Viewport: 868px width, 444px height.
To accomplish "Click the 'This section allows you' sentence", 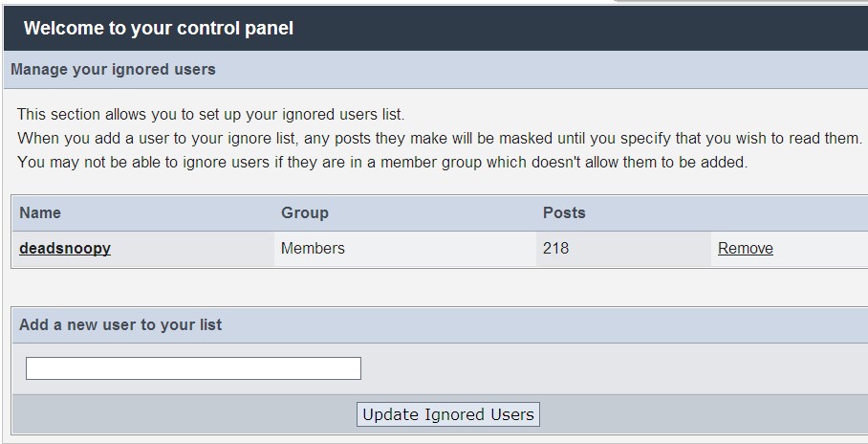I will [211, 115].
